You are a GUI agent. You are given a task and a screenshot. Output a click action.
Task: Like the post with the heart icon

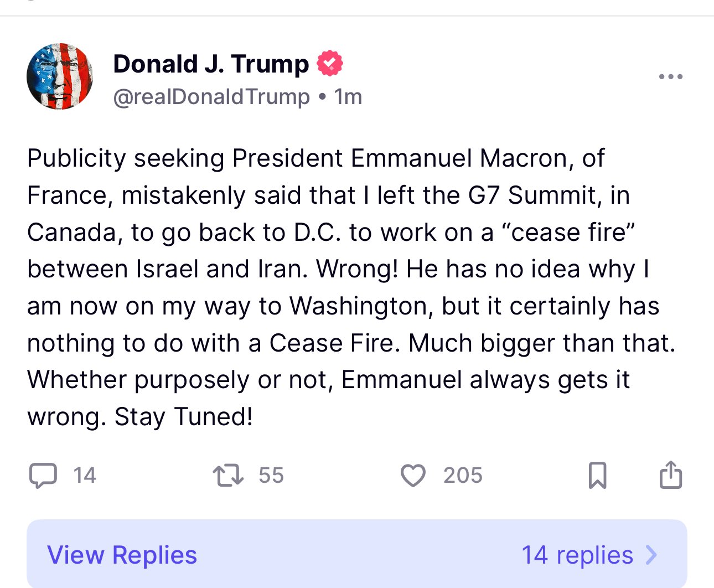pyautogui.click(x=413, y=474)
